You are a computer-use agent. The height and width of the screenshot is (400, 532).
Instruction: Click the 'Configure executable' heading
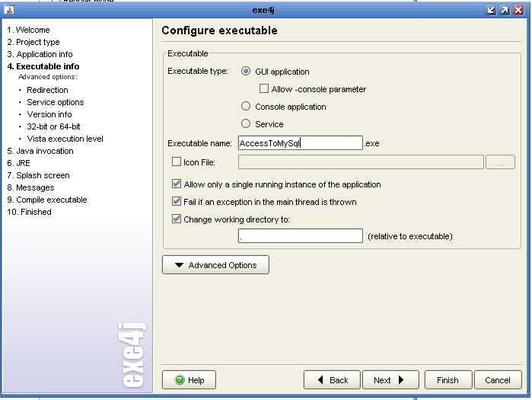point(219,30)
